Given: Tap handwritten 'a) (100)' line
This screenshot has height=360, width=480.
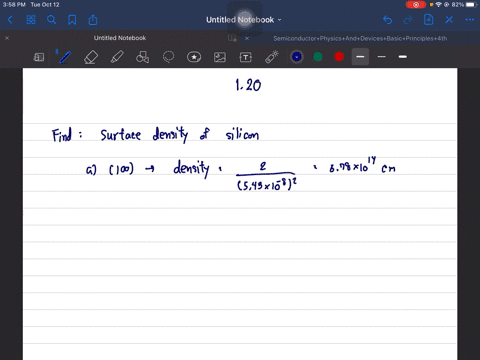Looking at the screenshot, I should (110, 169).
